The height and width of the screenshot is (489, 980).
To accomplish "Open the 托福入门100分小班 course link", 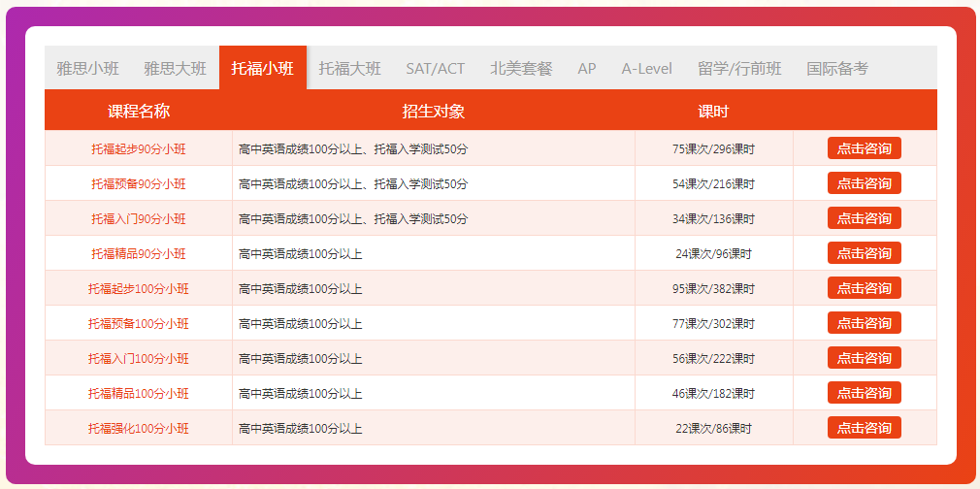I will pos(139,359).
